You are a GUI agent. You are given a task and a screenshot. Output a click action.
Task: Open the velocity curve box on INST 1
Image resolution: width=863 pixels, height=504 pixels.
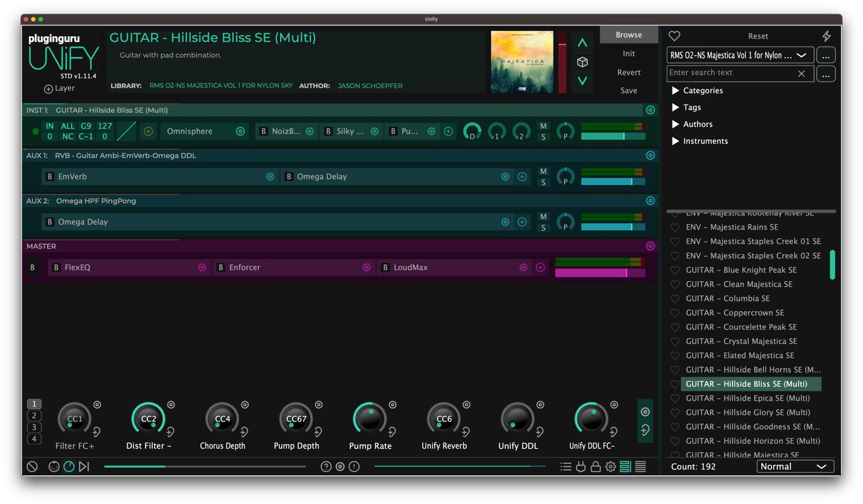pos(126,131)
